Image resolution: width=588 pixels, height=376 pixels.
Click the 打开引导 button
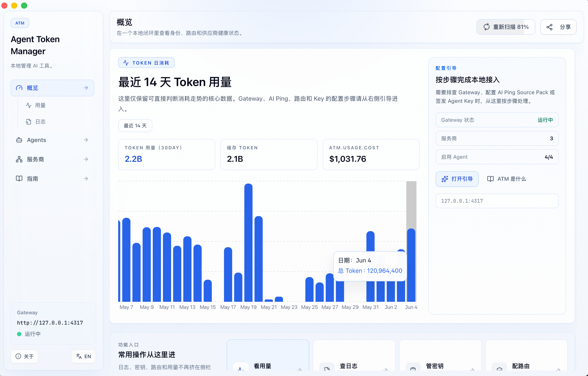(457, 179)
